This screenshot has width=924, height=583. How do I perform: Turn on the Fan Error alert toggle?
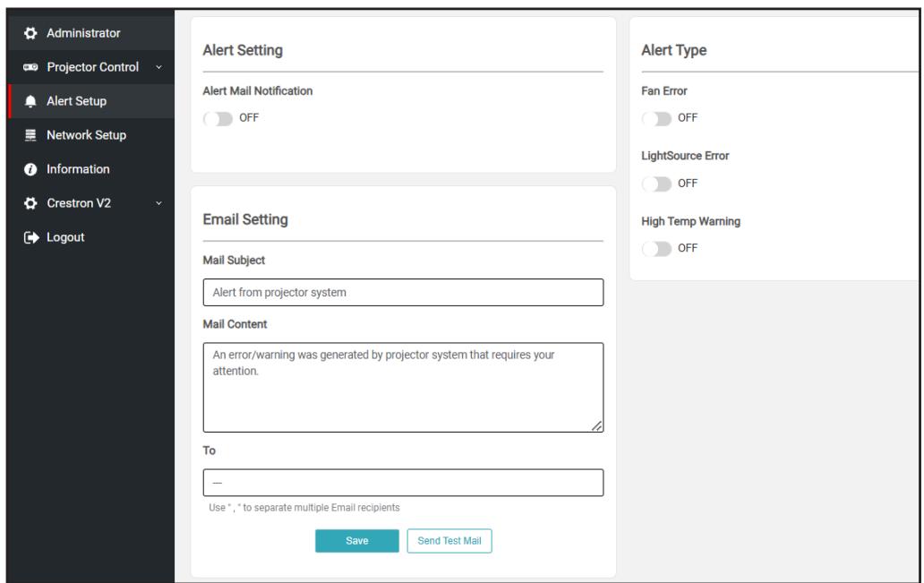(656, 118)
